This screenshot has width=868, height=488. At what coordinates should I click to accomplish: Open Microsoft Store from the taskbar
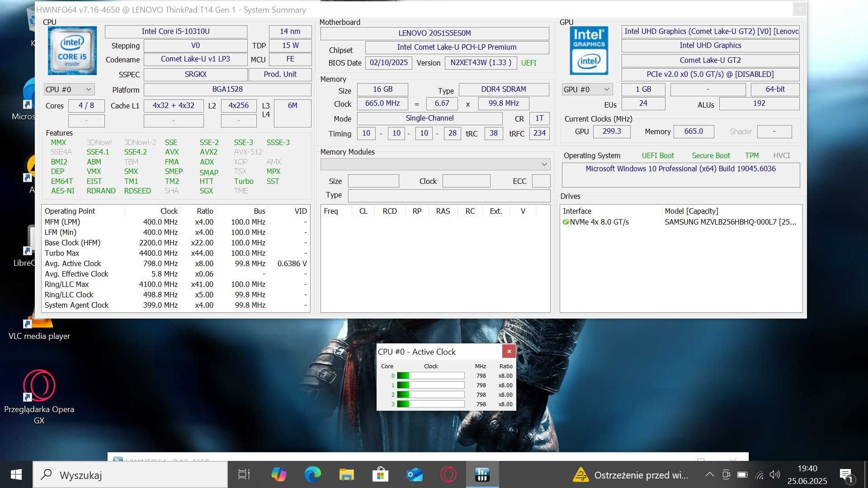(x=381, y=474)
